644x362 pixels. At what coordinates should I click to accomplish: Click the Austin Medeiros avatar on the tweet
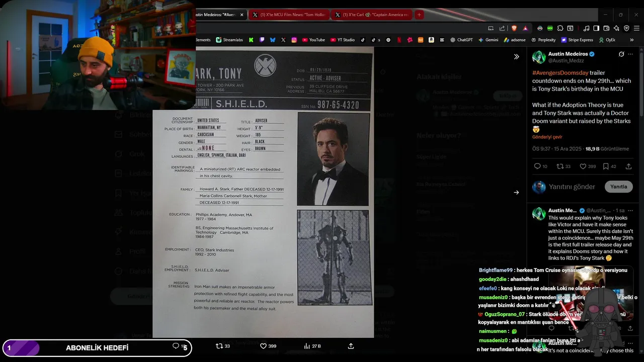pyautogui.click(x=539, y=57)
